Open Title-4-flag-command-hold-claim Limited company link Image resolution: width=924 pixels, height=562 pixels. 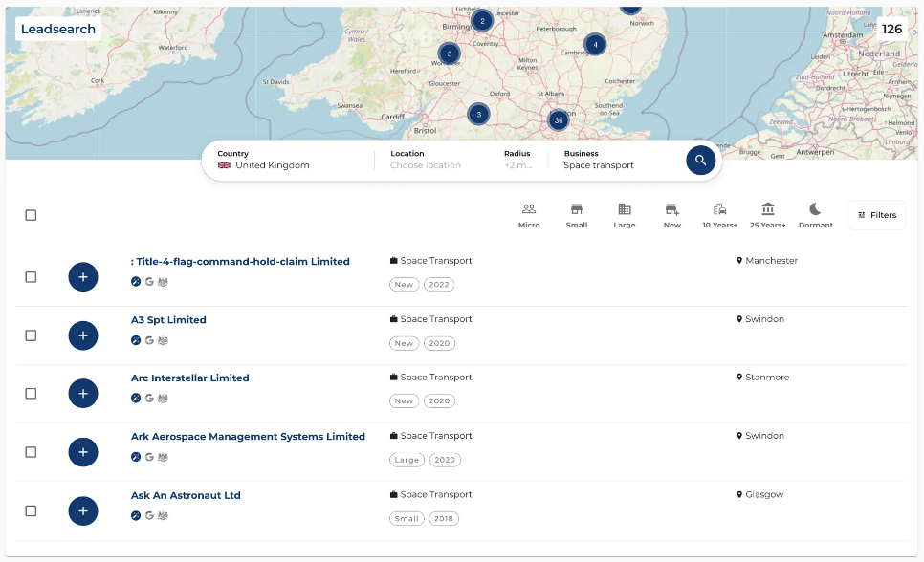pos(240,262)
